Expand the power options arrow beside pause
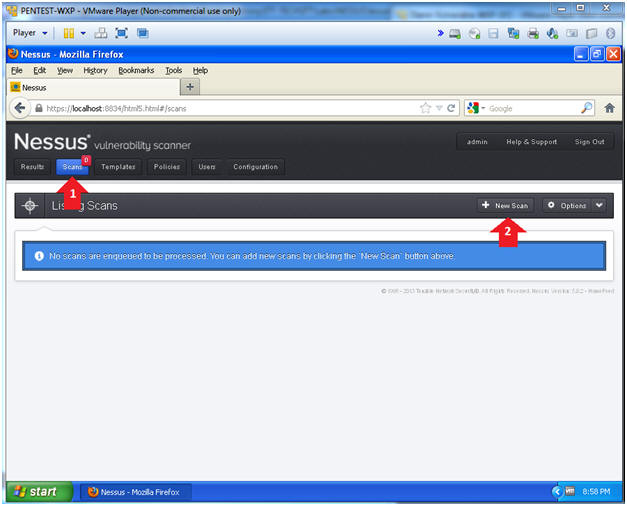The image size is (627, 506). point(83,33)
